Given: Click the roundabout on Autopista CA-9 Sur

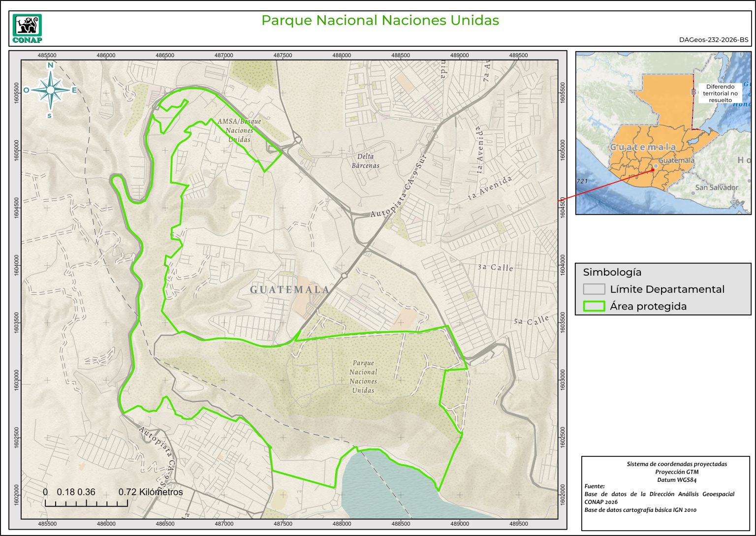Looking at the screenshot, I should click(344, 276).
